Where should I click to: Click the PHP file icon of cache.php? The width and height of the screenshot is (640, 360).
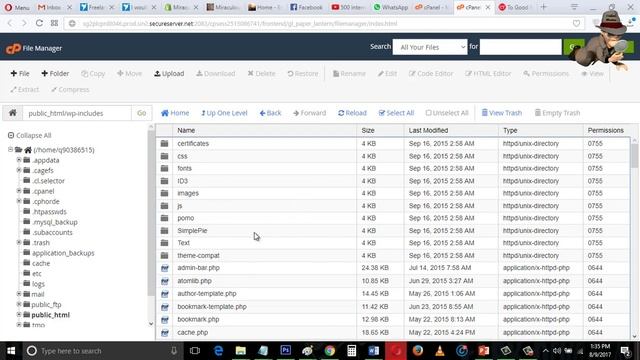[x=165, y=333]
